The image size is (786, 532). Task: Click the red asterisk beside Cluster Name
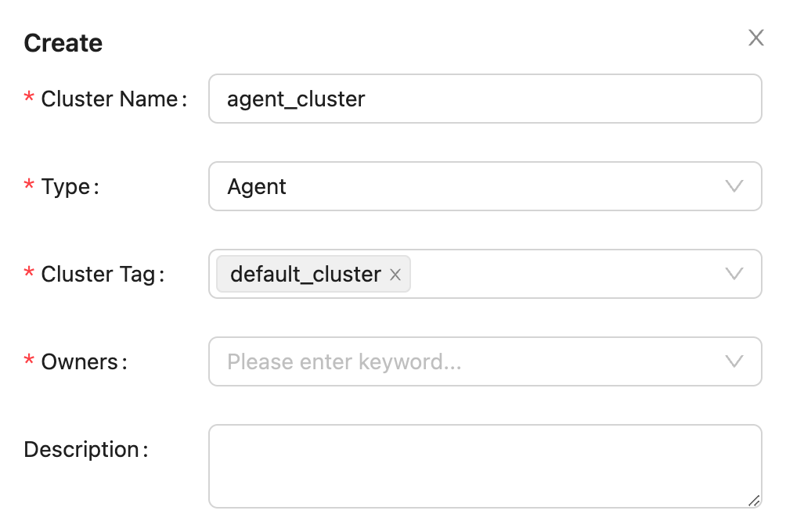(30, 99)
